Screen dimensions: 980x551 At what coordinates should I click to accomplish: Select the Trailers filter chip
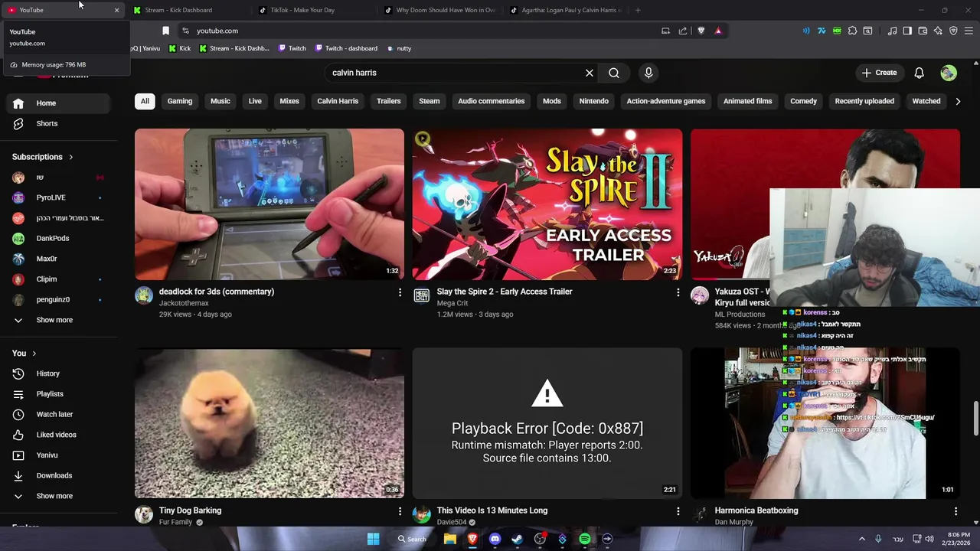tap(389, 101)
